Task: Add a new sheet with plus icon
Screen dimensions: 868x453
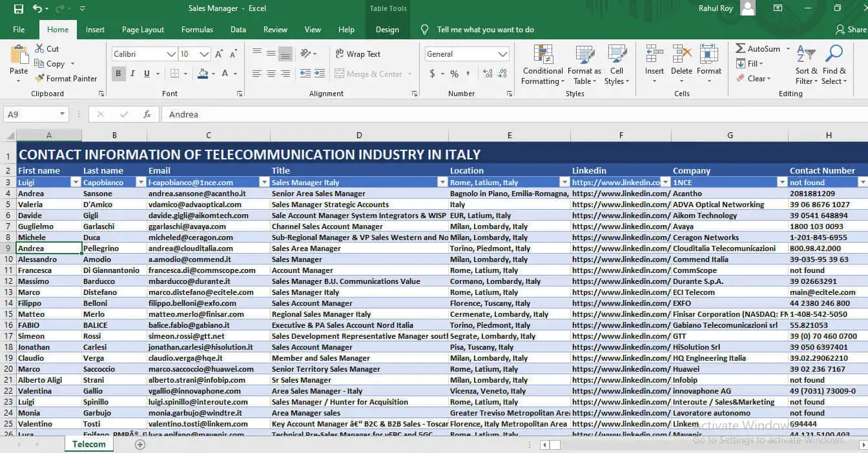Action: coord(140,445)
